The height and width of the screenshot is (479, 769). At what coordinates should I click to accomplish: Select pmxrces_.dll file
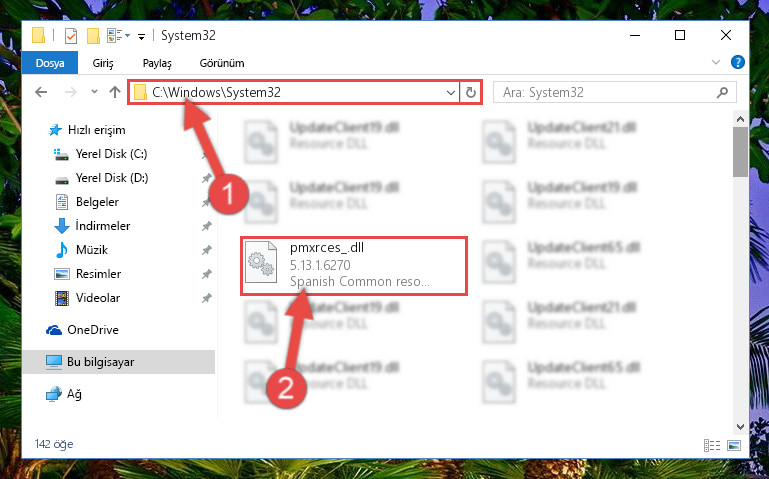point(354,266)
